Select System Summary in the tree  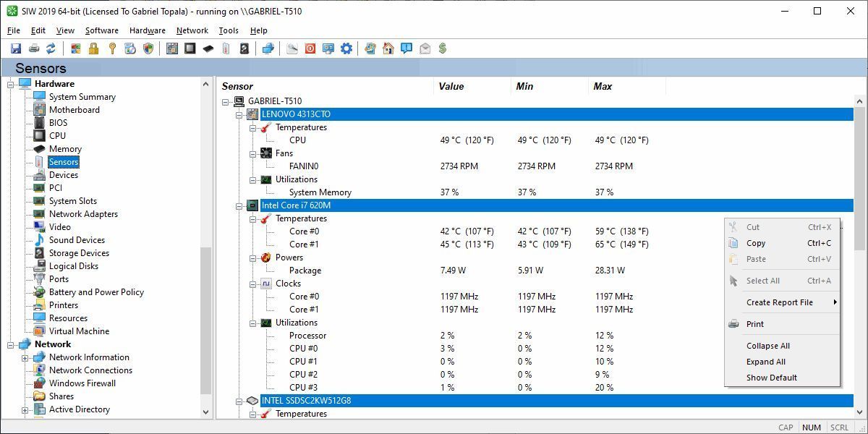(82, 97)
